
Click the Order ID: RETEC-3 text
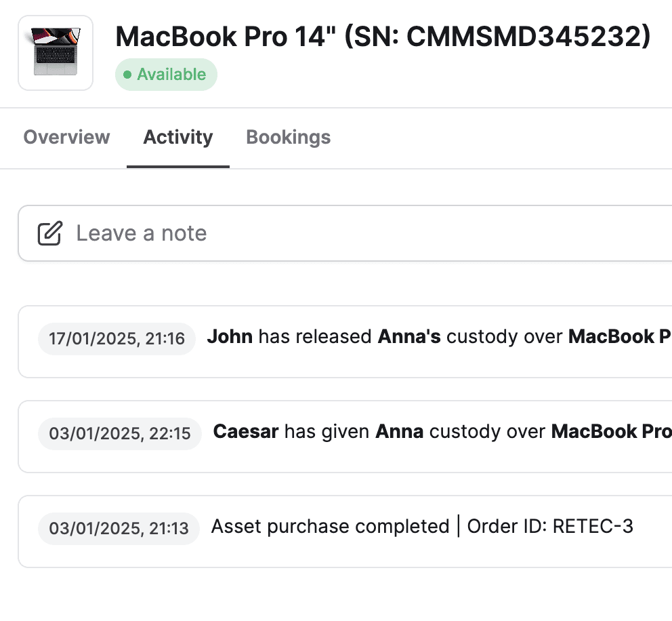tap(550, 526)
